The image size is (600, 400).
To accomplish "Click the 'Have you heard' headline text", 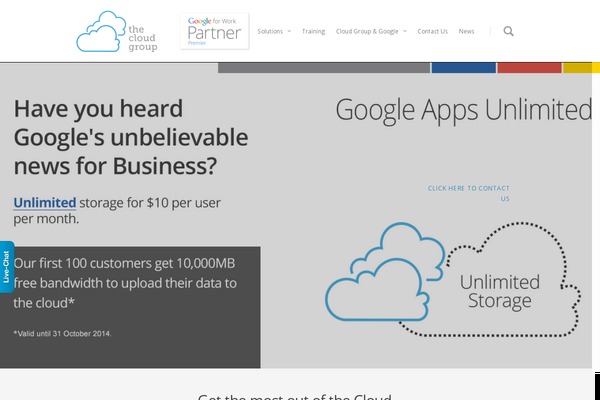I will coord(131,137).
